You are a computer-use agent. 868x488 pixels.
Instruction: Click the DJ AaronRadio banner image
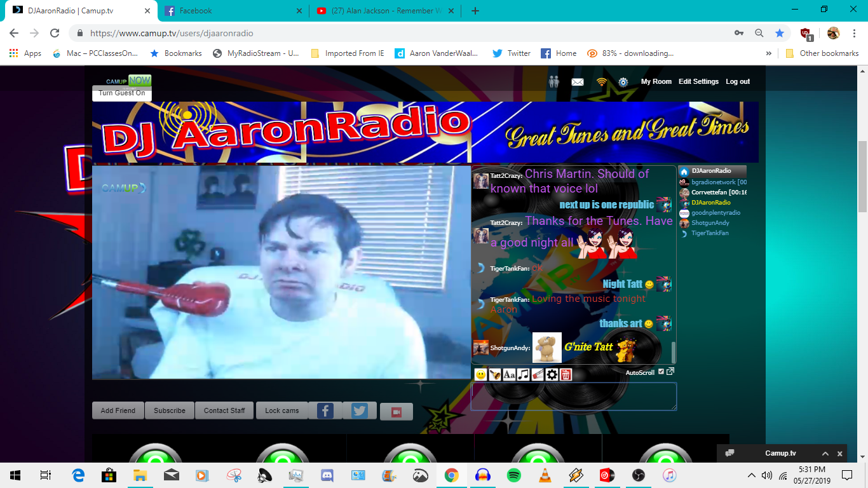click(425, 132)
